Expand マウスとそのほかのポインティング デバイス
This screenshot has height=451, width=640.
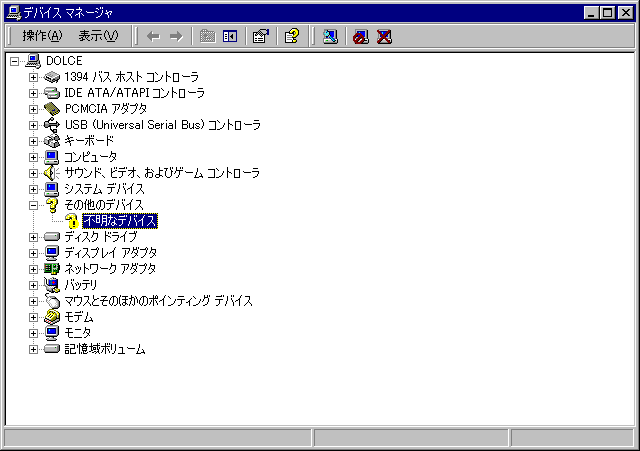(33, 301)
